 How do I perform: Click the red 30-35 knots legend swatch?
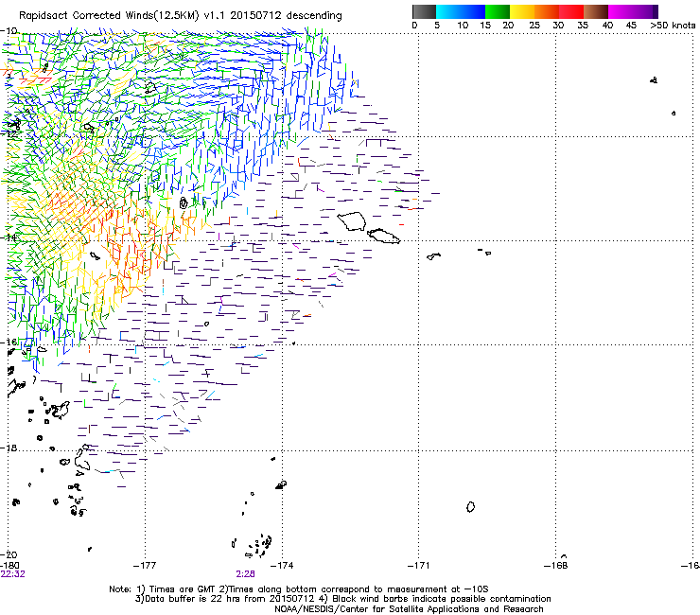[571, 11]
